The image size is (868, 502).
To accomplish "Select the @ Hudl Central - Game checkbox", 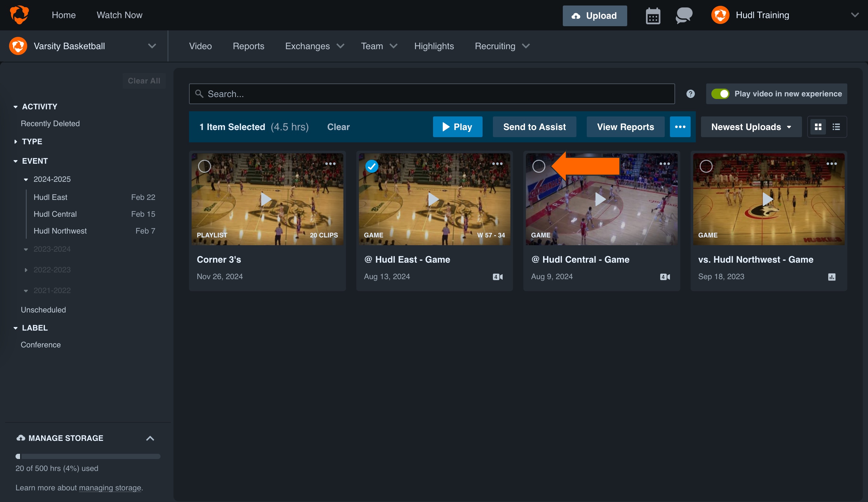I will pyautogui.click(x=539, y=166).
